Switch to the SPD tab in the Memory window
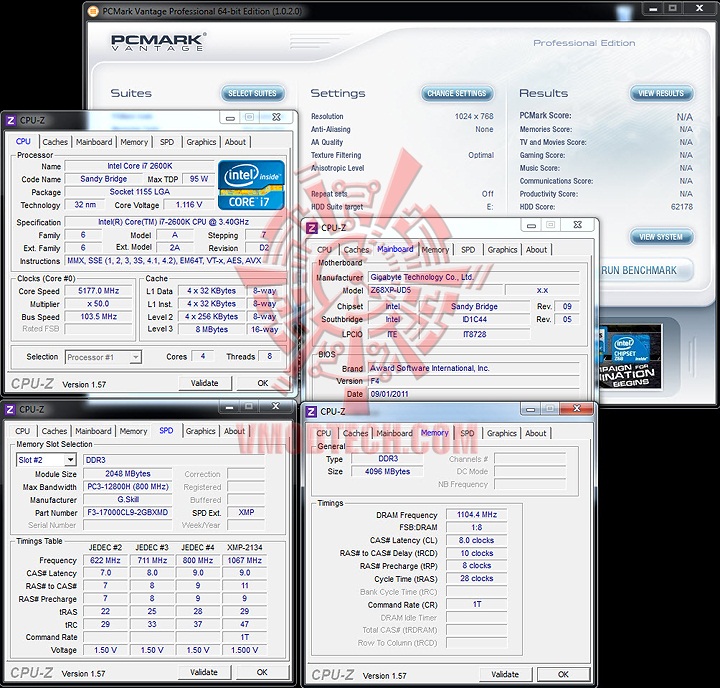Image resolution: width=720 pixels, height=688 pixels. coord(467,433)
